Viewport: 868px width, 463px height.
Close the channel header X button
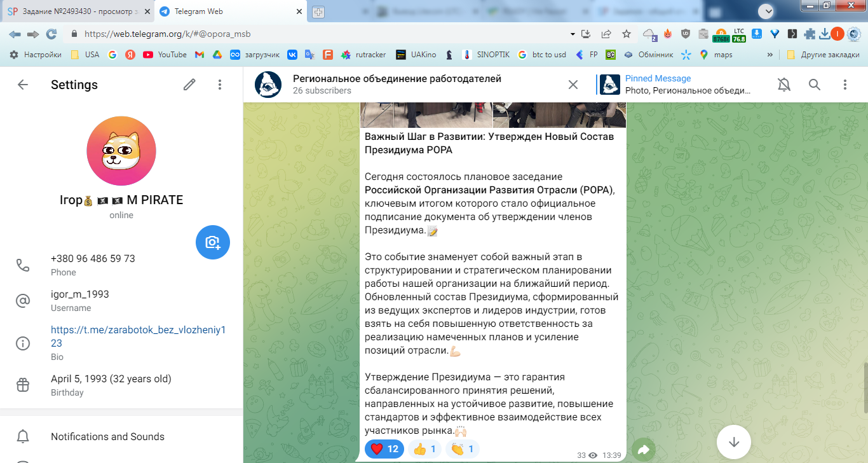[x=573, y=85]
